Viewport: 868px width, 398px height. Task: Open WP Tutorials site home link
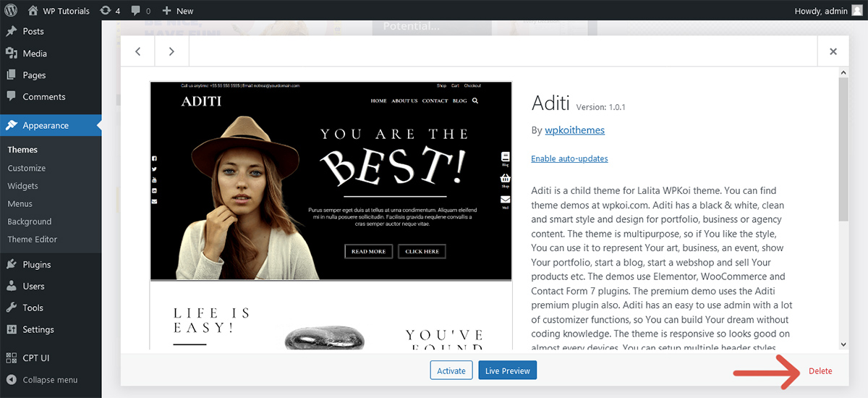(x=59, y=11)
